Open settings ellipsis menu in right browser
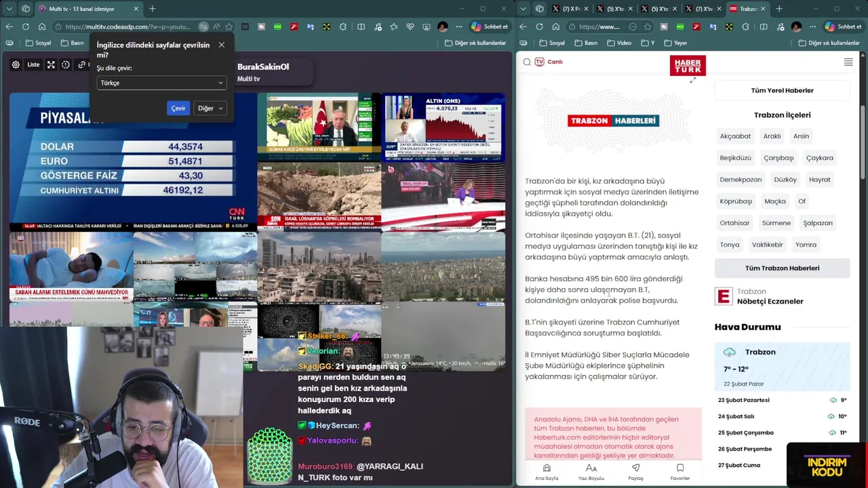The height and width of the screenshot is (488, 868). pyautogui.click(x=812, y=26)
